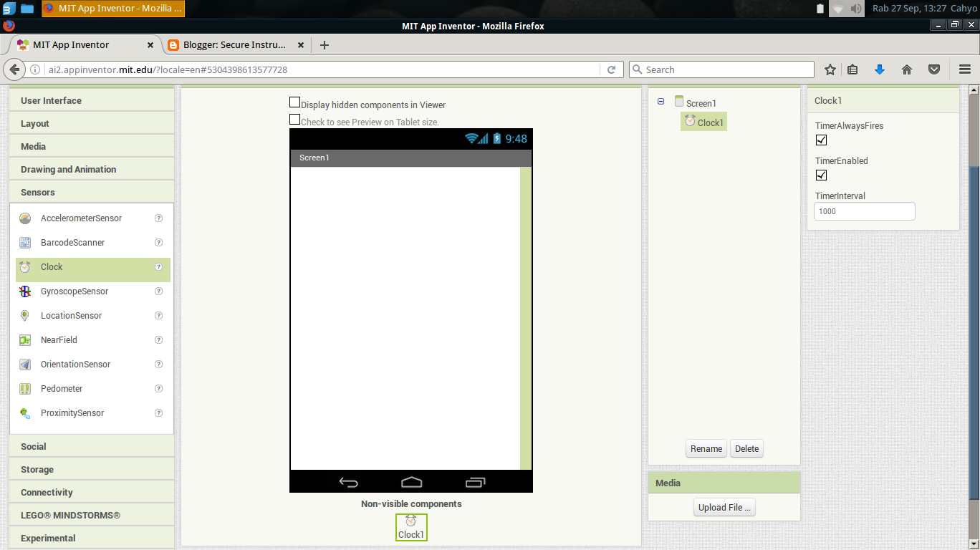Select the LocationSensor icon
This screenshot has width=980, height=550.
coord(25,315)
